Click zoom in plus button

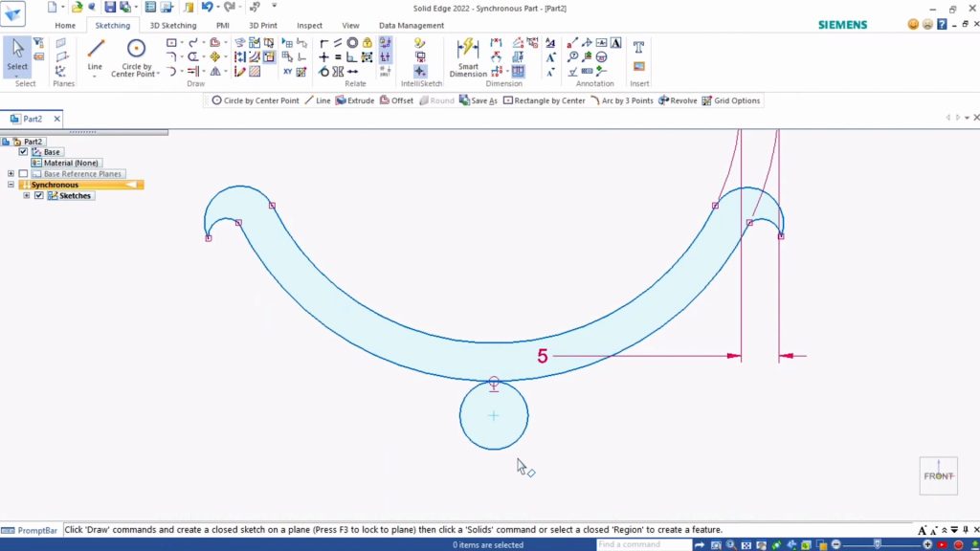pos(927,544)
